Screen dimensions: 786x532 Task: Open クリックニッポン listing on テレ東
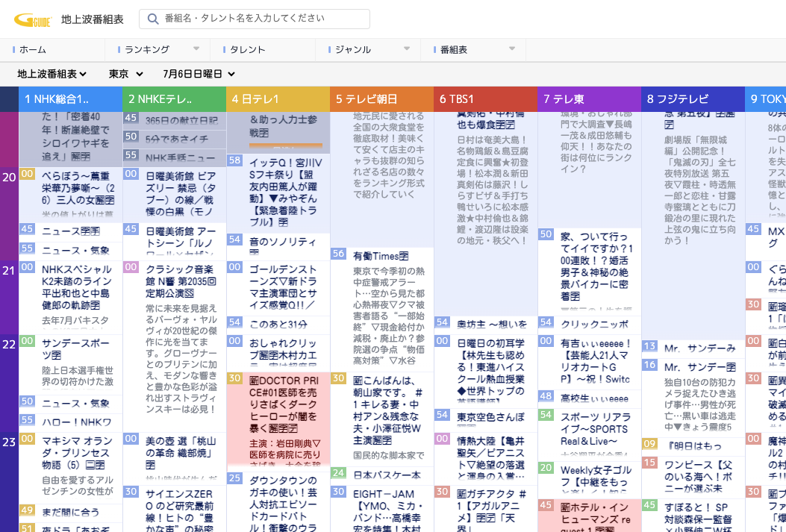coord(590,324)
